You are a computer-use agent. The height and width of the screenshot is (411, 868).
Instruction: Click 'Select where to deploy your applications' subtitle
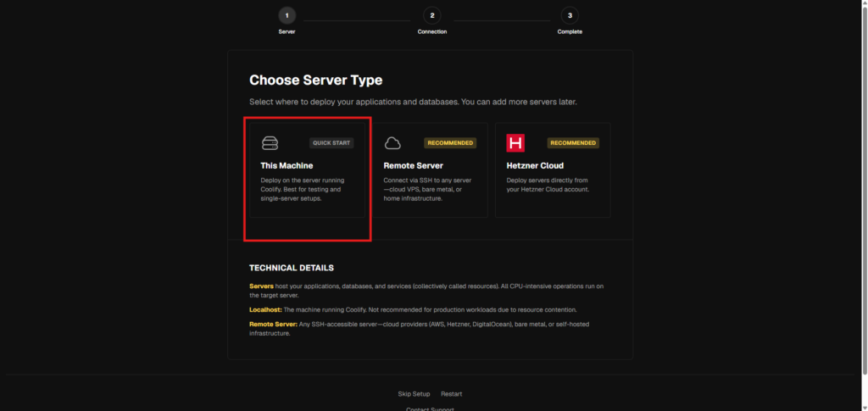413,103
